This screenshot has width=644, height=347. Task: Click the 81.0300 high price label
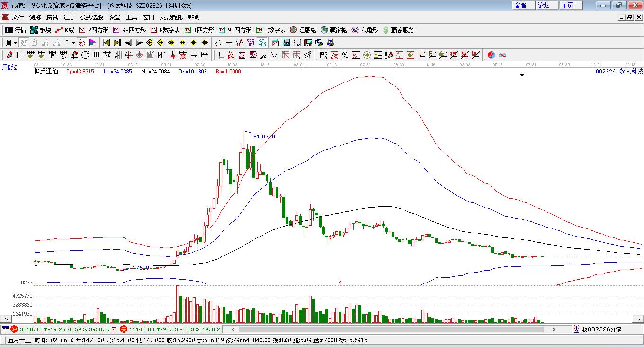click(264, 137)
